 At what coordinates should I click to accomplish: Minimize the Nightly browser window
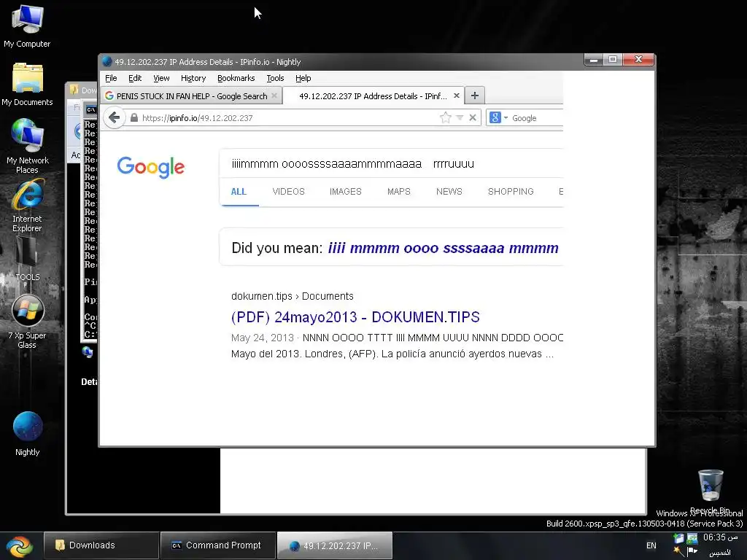tap(594, 60)
